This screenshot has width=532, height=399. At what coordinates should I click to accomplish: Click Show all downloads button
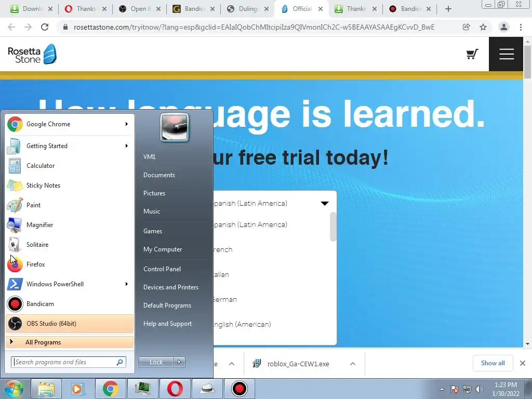[493, 363]
